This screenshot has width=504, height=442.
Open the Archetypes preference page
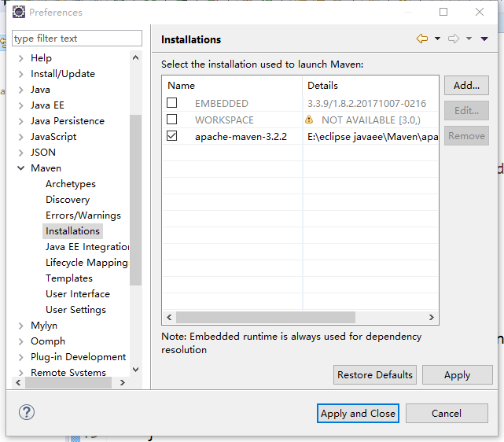point(71,184)
